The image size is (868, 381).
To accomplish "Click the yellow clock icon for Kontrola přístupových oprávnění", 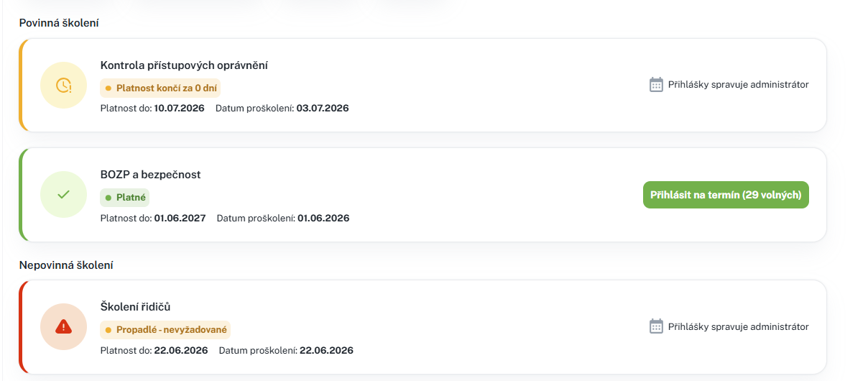I will pos(64,86).
